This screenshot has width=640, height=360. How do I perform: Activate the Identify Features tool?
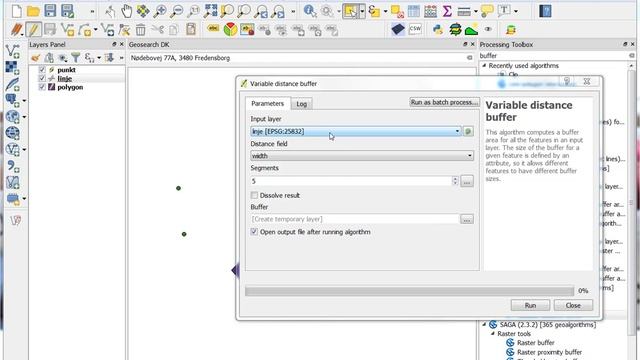[x=310, y=11]
